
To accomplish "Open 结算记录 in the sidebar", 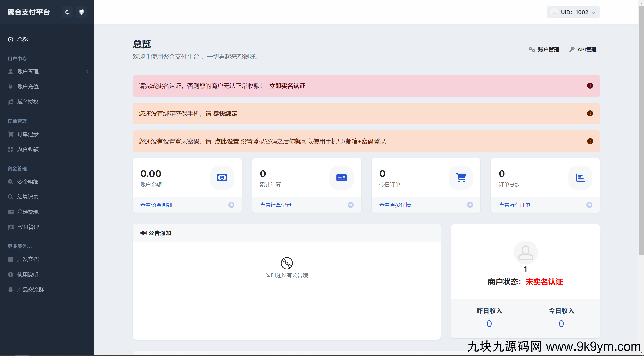I will tap(28, 197).
